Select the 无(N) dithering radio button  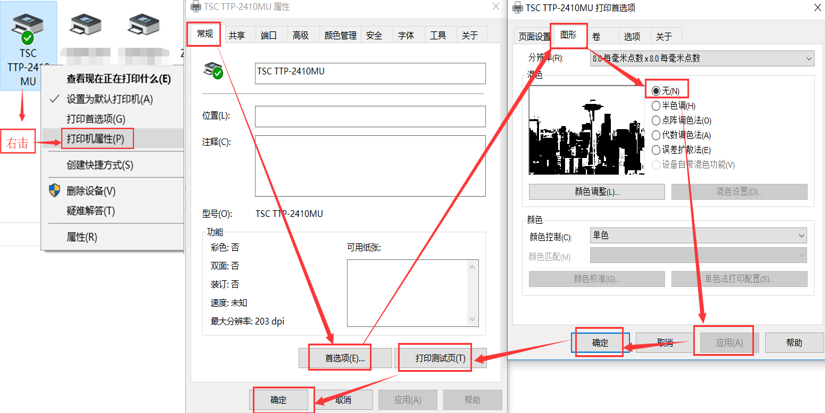pos(656,91)
